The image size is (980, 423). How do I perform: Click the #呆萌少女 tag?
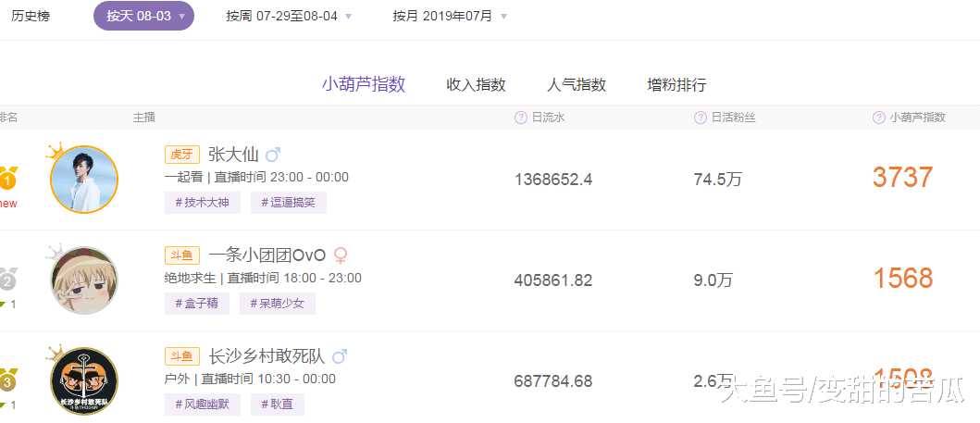coord(278,304)
